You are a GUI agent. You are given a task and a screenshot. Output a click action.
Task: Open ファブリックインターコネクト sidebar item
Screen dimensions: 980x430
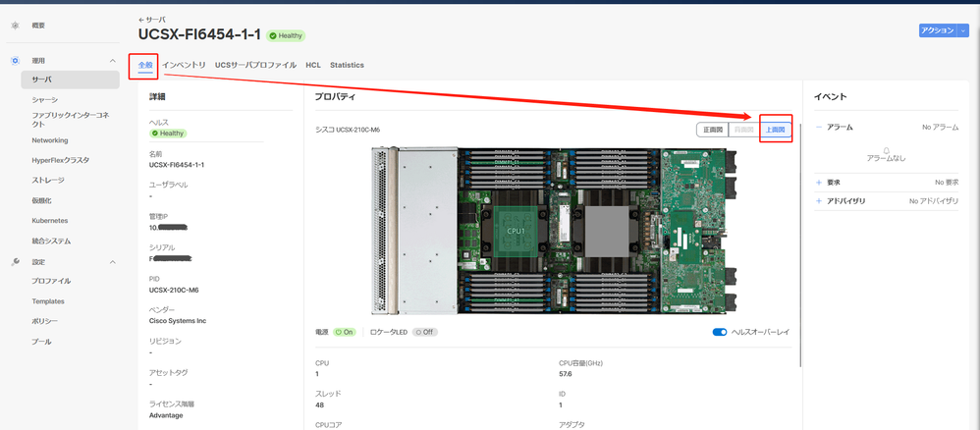(x=70, y=120)
